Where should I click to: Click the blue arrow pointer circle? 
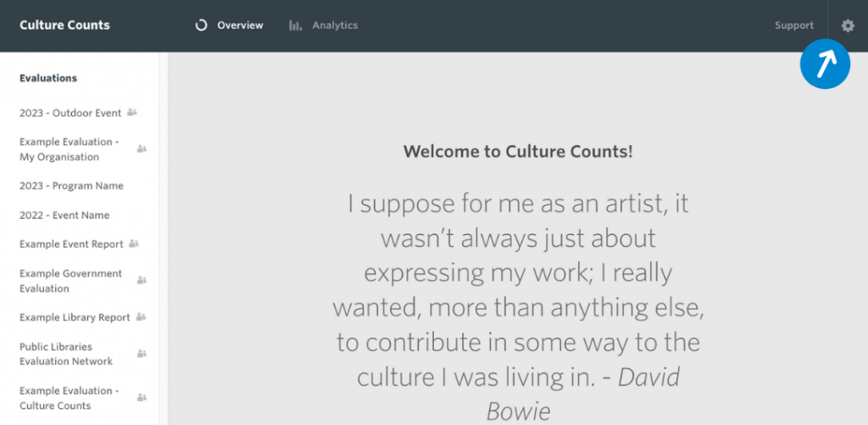825,64
